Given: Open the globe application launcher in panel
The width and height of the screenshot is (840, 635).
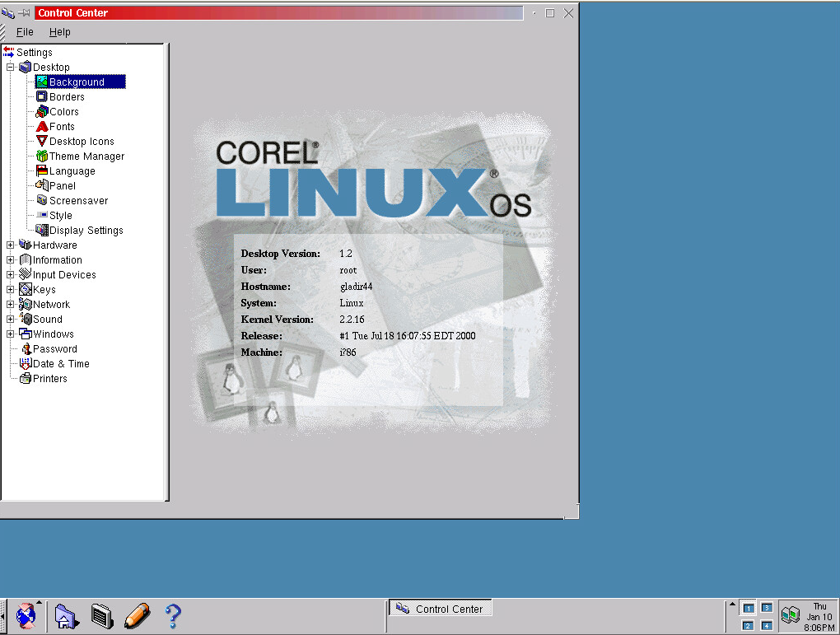Looking at the screenshot, I should pos(26,616).
